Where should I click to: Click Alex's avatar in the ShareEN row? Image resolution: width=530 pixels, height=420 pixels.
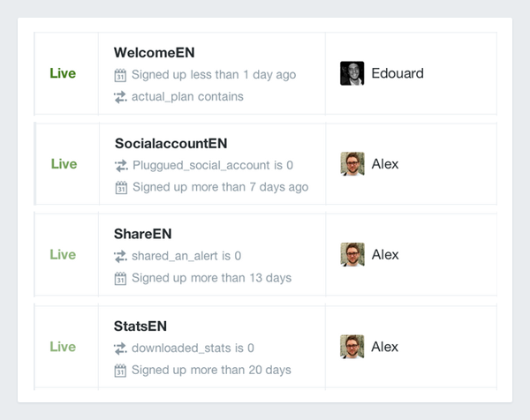tap(352, 255)
